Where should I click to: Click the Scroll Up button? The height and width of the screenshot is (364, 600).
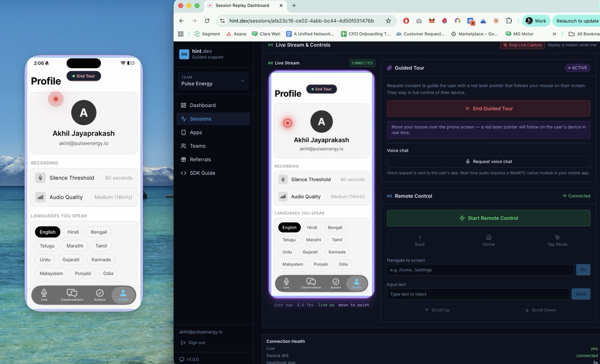tap(437, 310)
